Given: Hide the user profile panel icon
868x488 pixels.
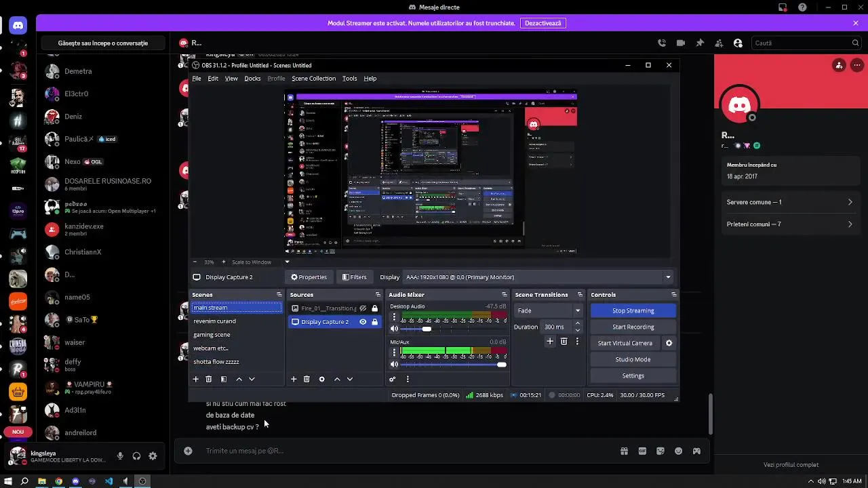Looking at the screenshot, I should (x=738, y=43).
